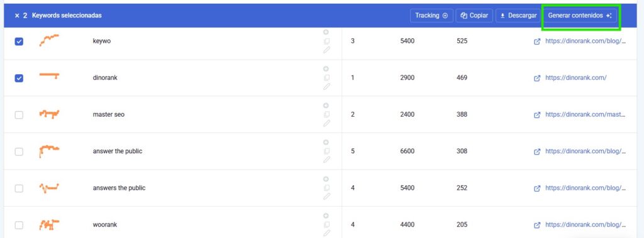Image resolution: width=644 pixels, height=238 pixels.
Task: Click the plus icon in woorank row
Action: (326, 215)
